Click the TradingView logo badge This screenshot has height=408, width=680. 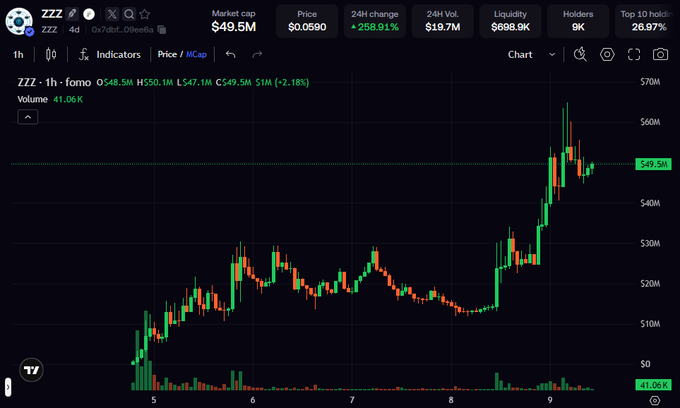31,370
